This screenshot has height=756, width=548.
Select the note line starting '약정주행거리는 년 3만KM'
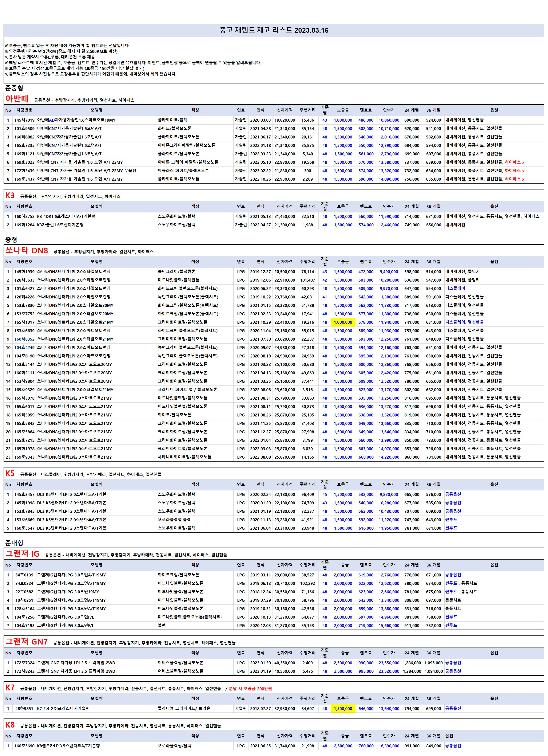(61, 51)
